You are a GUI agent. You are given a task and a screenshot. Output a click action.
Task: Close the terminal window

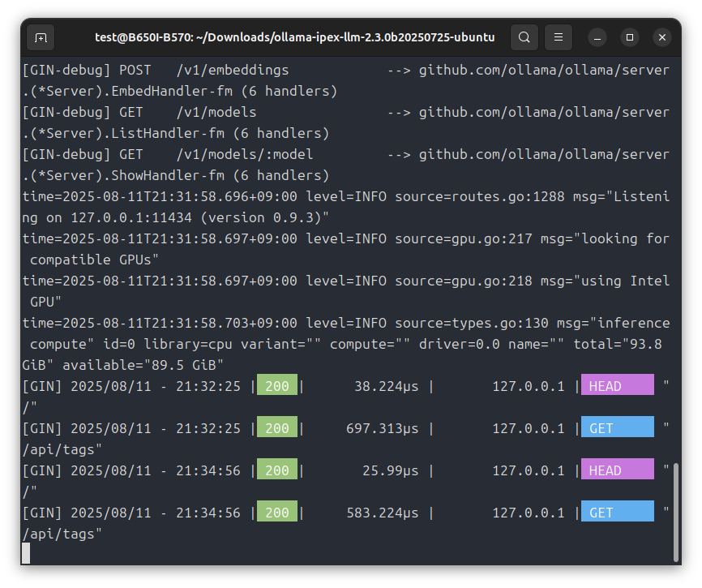pyautogui.click(x=662, y=37)
